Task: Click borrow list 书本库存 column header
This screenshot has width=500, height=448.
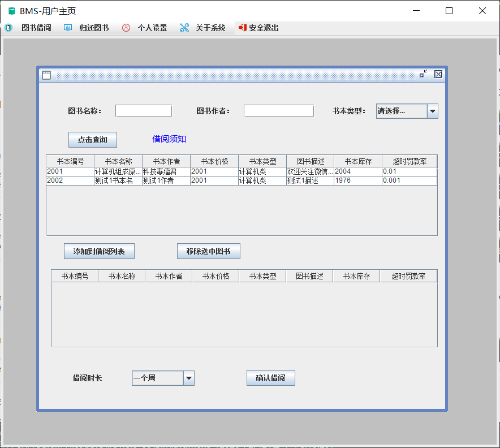Action: tap(356, 276)
